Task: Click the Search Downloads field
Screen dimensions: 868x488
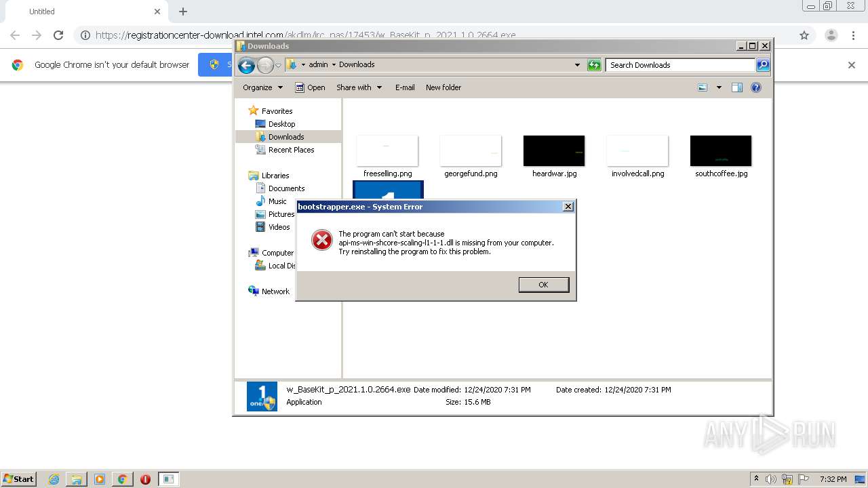Action: tap(680, 65)
